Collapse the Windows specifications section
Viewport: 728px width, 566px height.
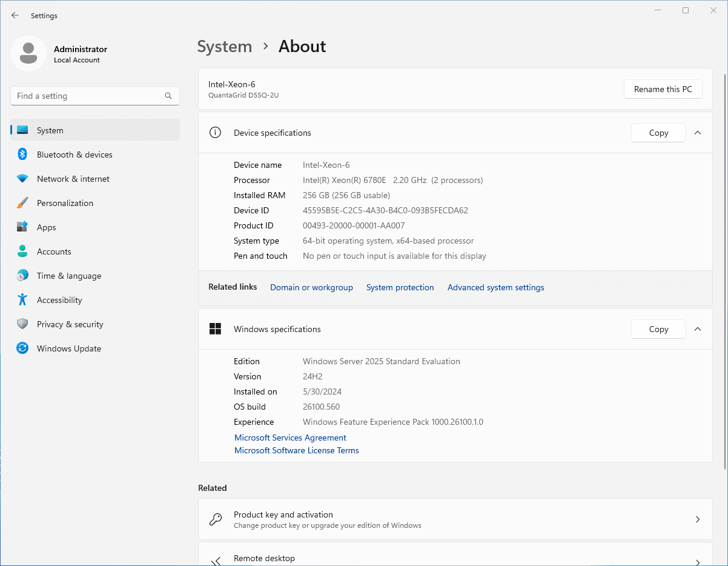(698, 329)
